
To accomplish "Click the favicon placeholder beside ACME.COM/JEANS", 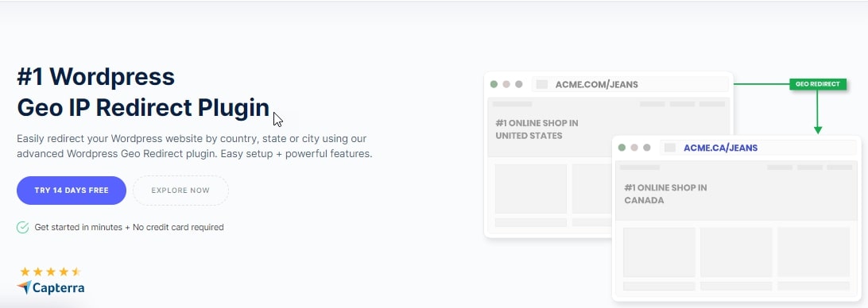I will click(x=542, y=85).
